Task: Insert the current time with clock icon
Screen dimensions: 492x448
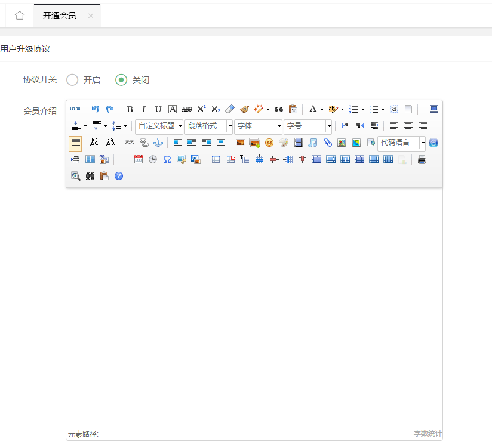Action: [x=153, y=160]
